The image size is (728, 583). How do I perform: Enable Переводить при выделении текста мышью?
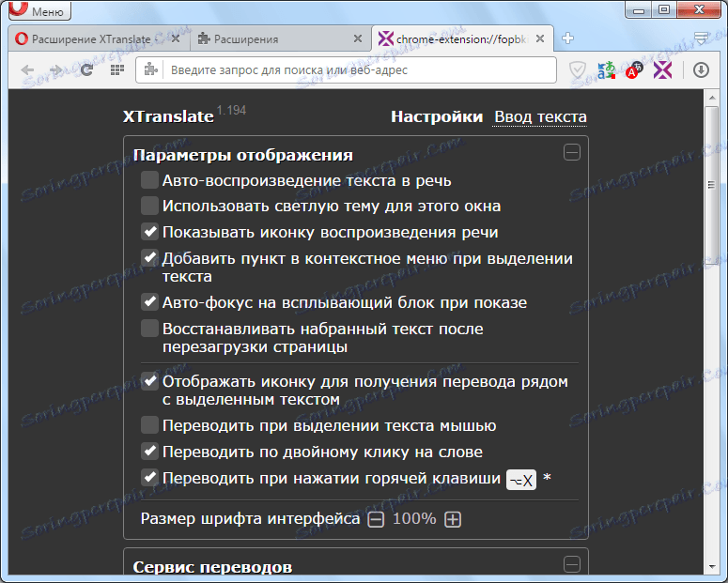click(149, 425)
